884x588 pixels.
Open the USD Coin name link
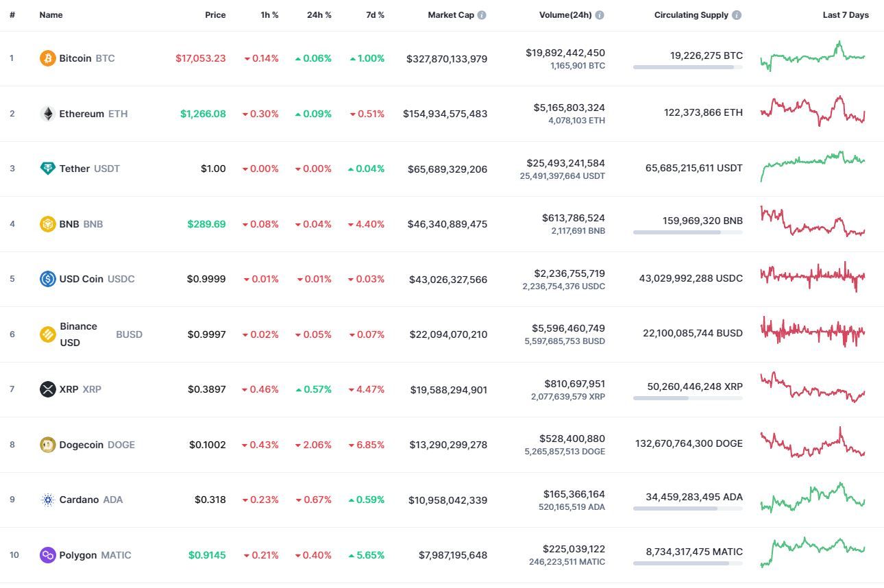click(81, 279)
